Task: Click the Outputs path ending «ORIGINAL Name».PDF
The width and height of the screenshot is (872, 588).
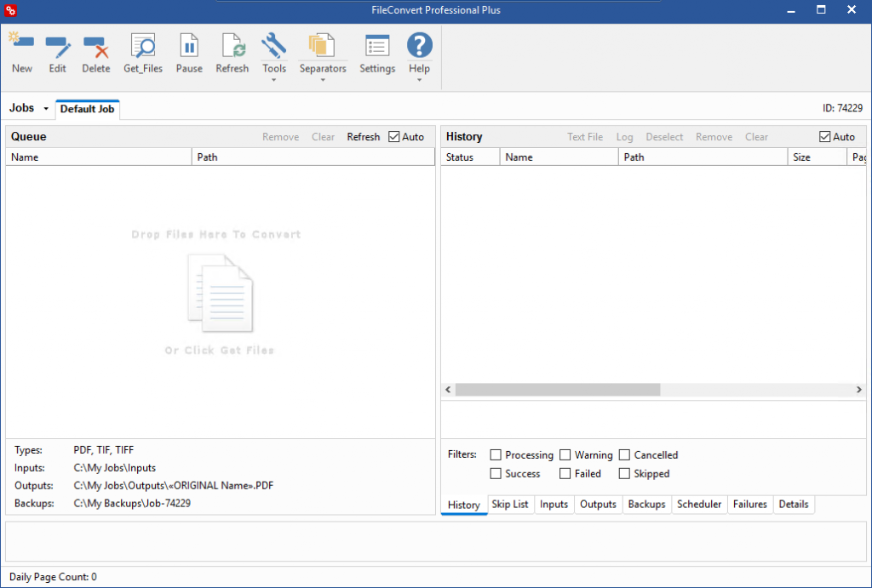Action: (174, 486)
